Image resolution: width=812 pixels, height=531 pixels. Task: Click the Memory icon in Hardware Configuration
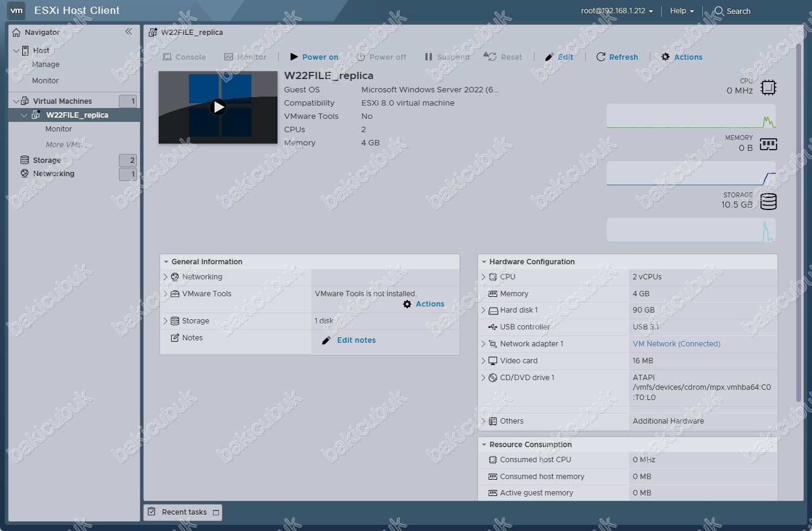[x=493, y=294]
